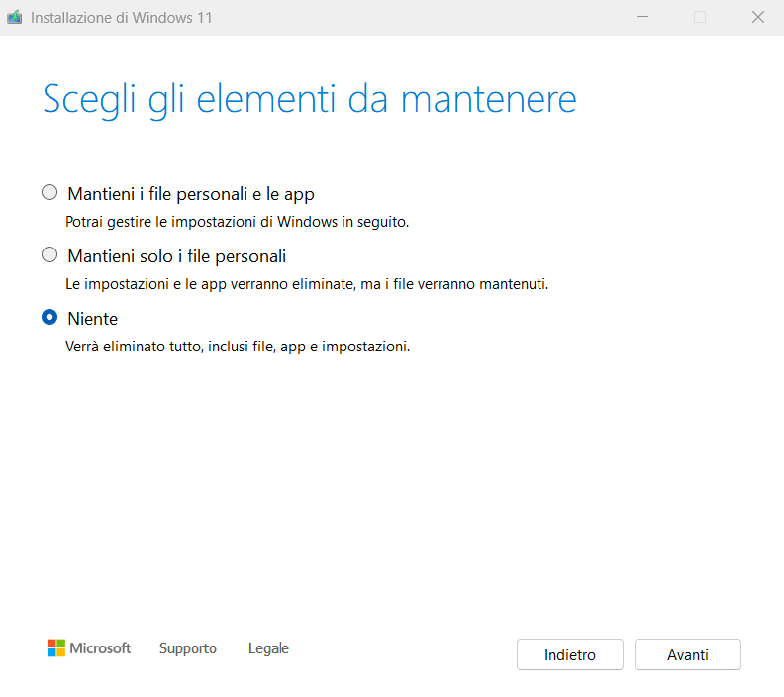Image resolution: width=784 pixels, height=697 pixels.
Task: Open the Legale link
Action: tap(268, 648)
